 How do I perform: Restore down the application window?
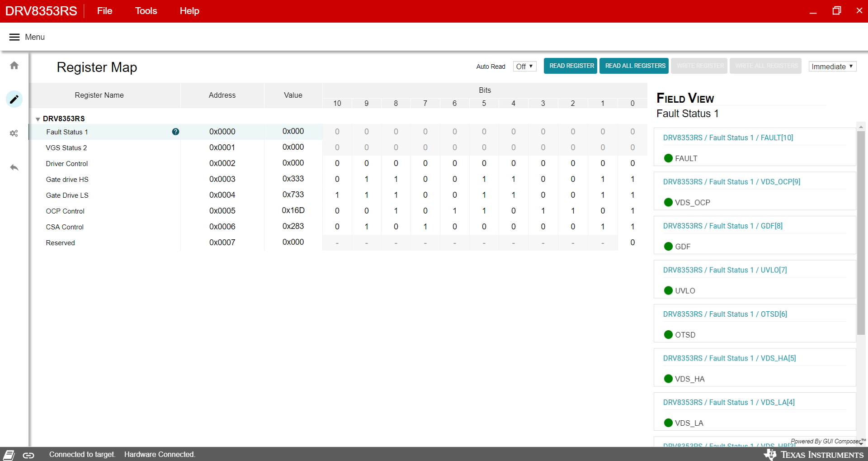[x=837, y=11]
